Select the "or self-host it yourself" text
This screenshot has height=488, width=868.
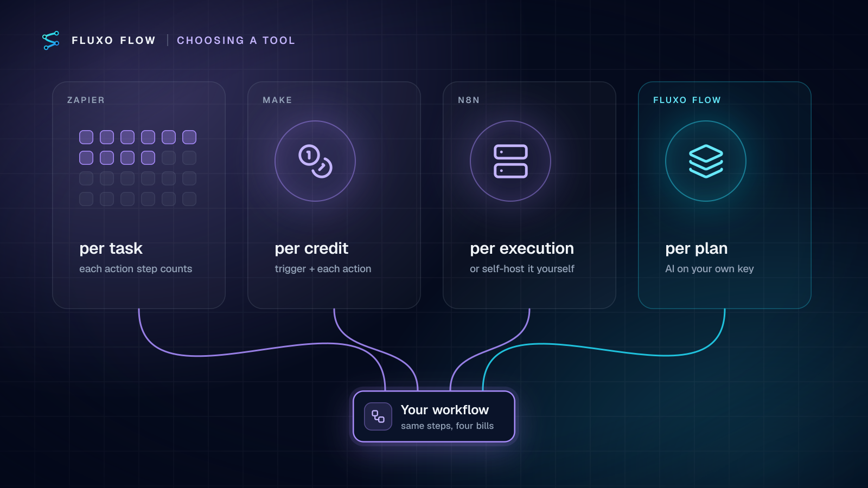pyautogui.click(x=522, y=269)
